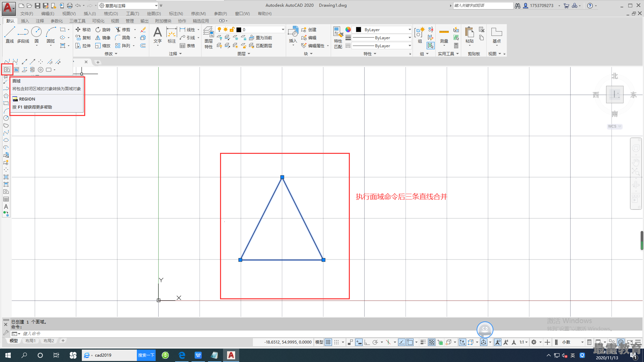Screen dimensions: 644x362
Task: Toggle Model space (模型) button
Action: pos(319,342)
